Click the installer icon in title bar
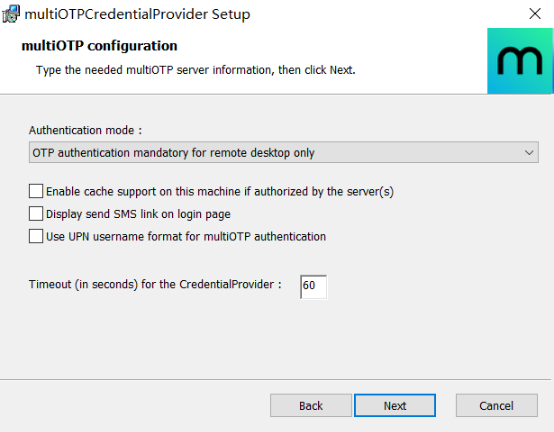The width and height of the screenshot is (554, 432). pos(11,14)
